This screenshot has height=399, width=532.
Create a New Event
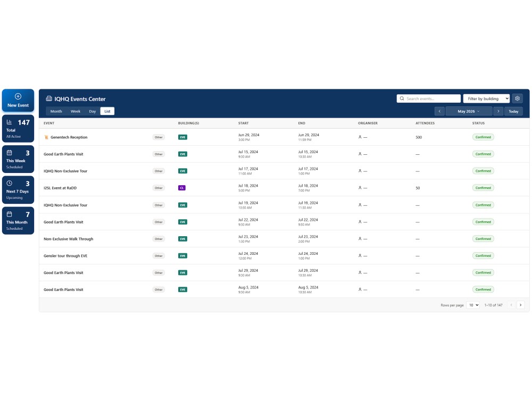(18, 101)
